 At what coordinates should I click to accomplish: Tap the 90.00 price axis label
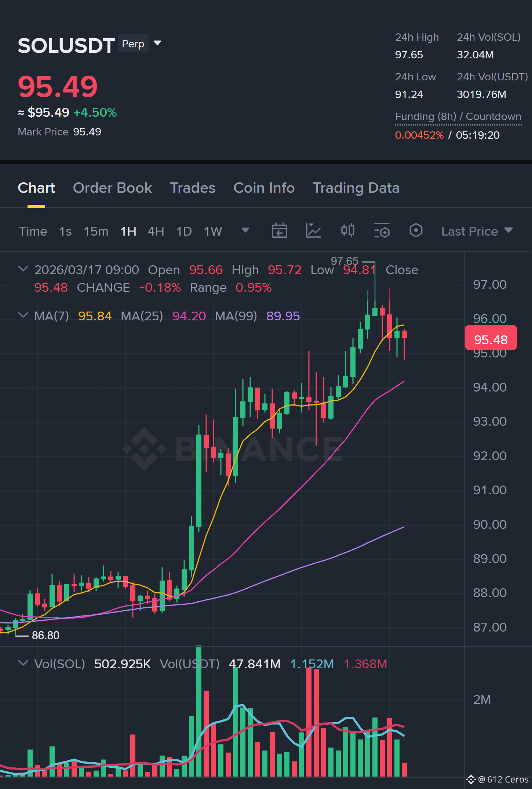[x=489, y=524]
